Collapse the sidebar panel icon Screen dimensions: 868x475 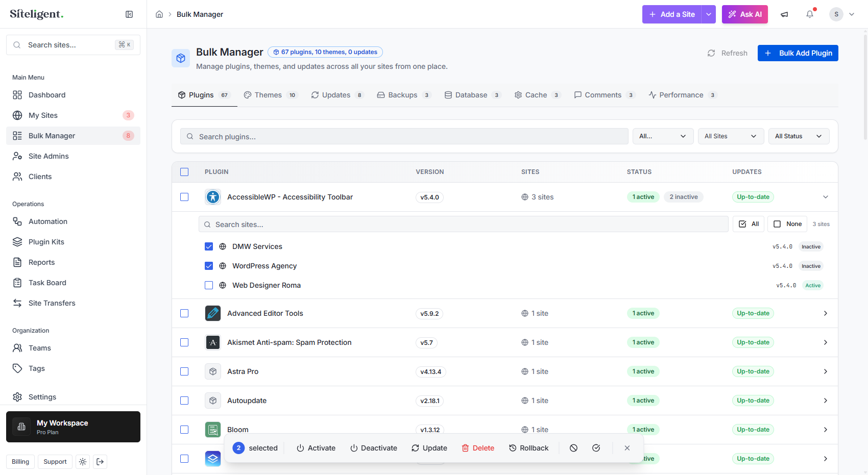129,14
